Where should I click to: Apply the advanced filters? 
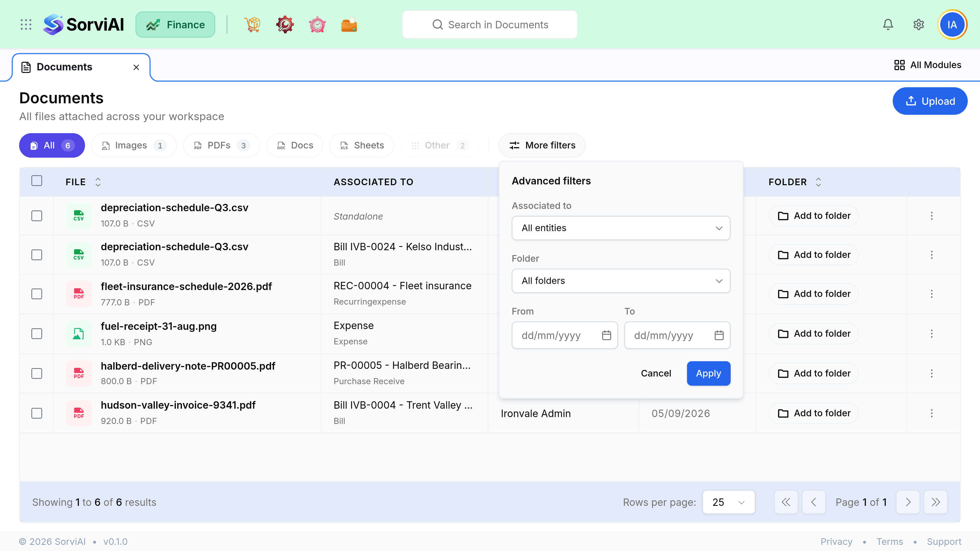708,373
